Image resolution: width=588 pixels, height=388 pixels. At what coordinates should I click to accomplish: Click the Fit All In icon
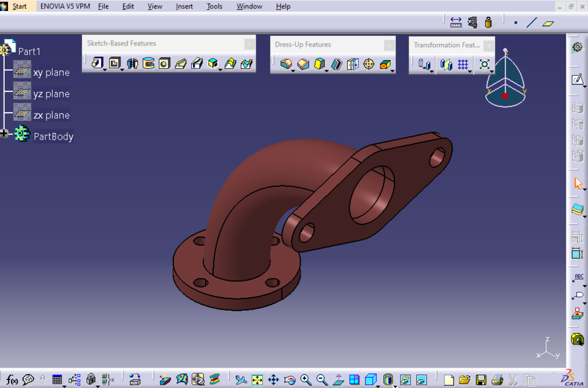(257, 379)
